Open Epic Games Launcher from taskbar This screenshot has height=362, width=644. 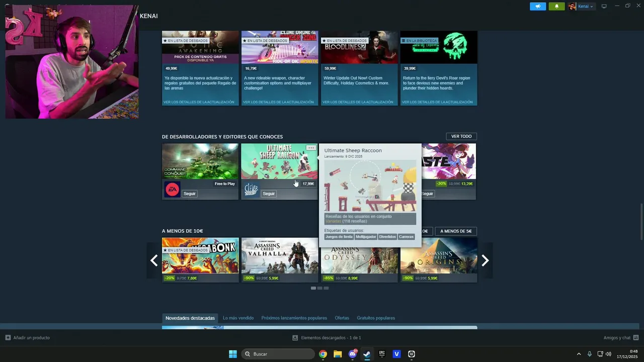click(x=382, y=354)
